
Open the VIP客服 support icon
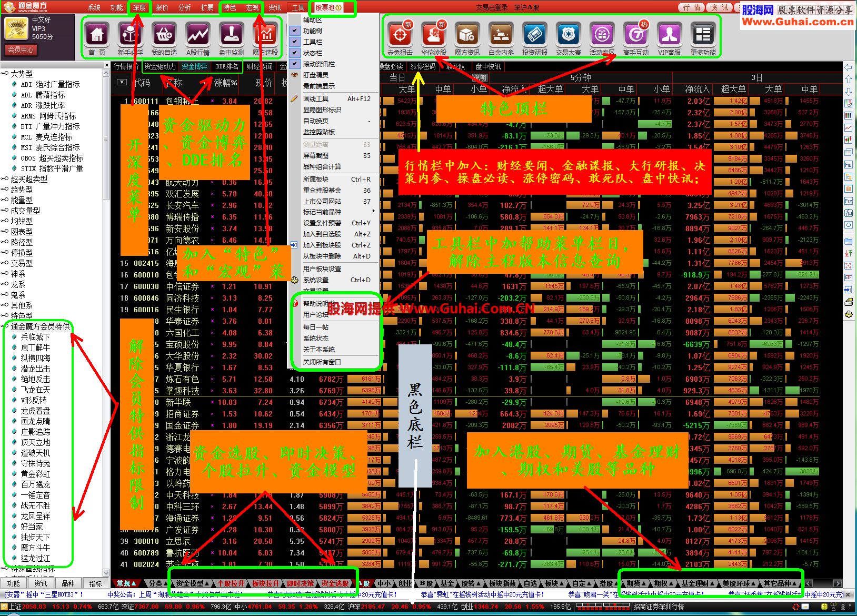[670, 35]
